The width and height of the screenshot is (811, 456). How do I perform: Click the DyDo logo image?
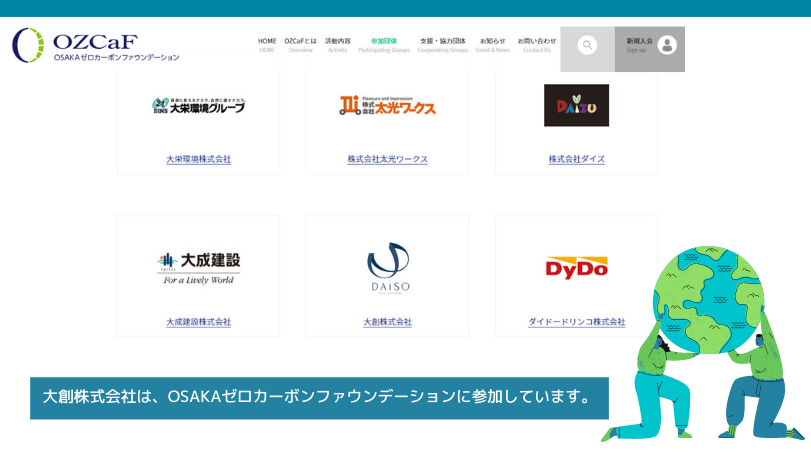click(577, 268)
